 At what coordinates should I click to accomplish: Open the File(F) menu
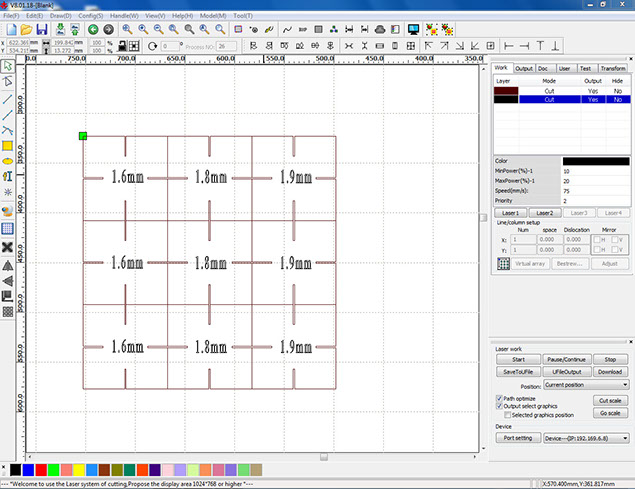(x=11, y=16)
